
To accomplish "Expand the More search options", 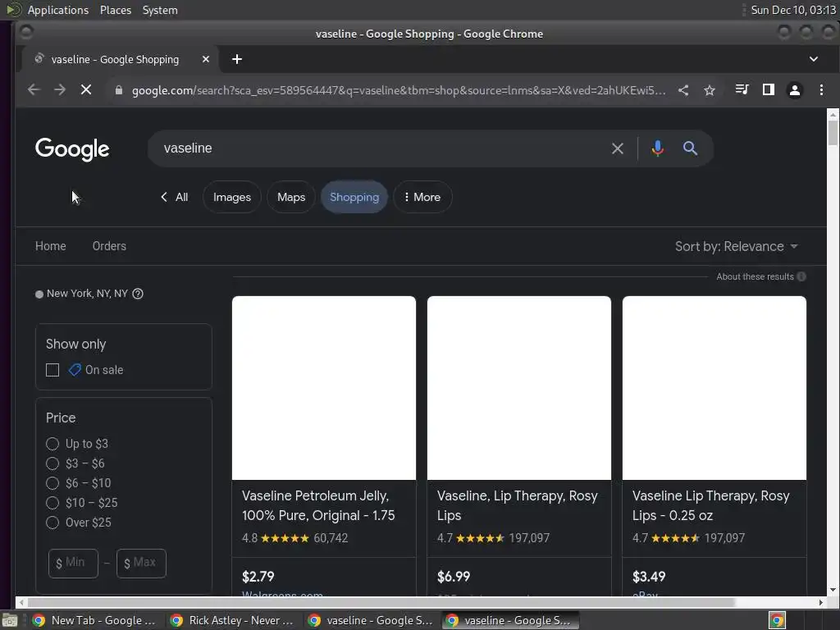I will (422, 197).
